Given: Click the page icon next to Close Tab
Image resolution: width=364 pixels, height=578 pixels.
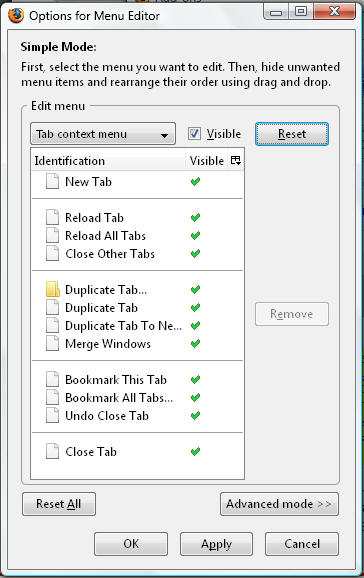Looking at the screenshot, I should tap(52, 452).
